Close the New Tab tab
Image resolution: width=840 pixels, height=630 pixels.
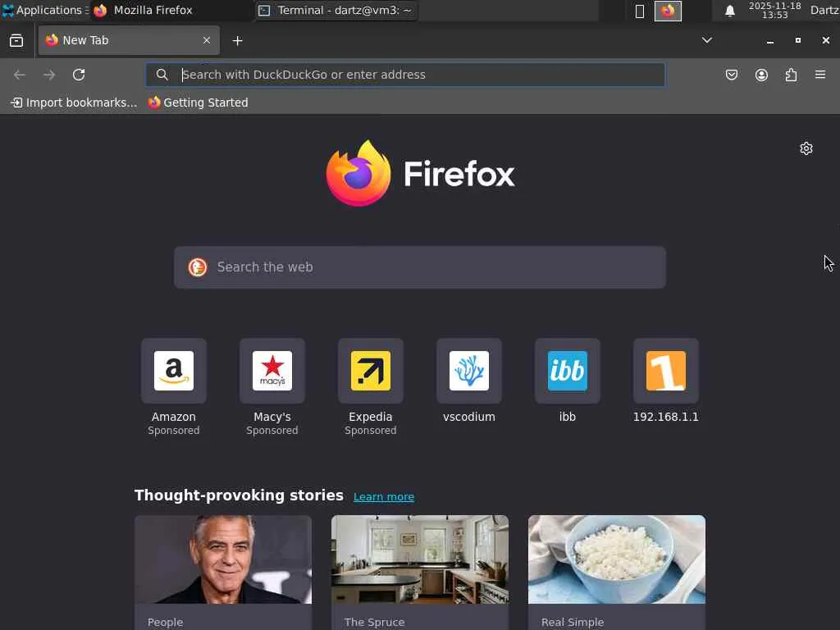coord(206,41)
